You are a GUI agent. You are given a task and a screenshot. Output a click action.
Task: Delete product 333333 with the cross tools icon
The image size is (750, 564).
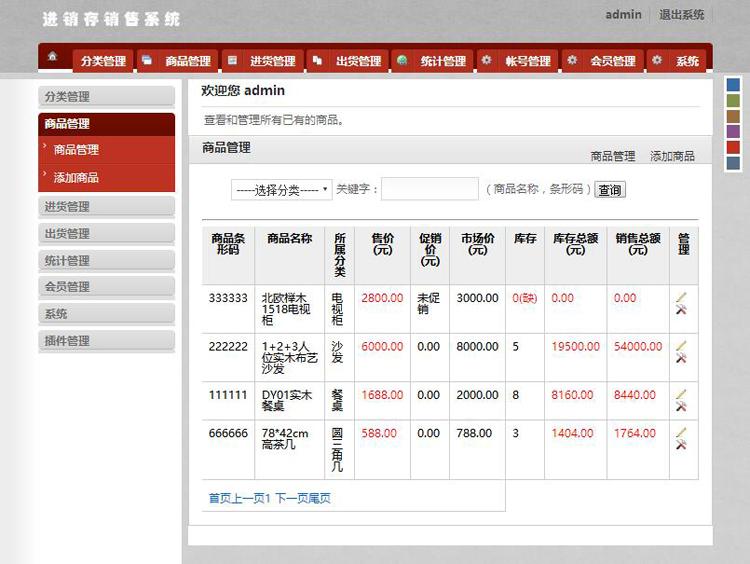681,310
